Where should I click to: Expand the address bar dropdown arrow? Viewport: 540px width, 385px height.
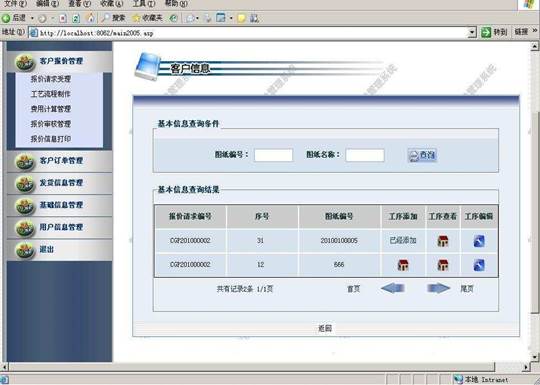[472, 33]
